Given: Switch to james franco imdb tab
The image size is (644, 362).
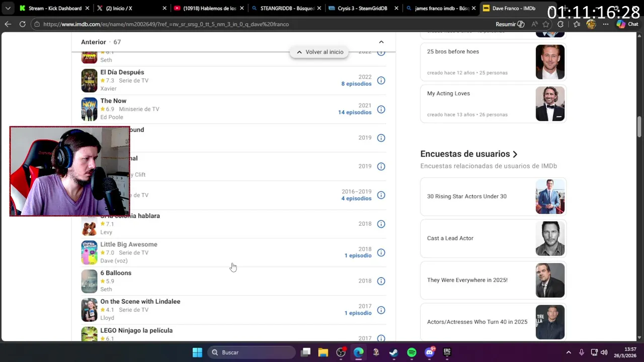Looking at the screenshot, I should click(441, 8).
